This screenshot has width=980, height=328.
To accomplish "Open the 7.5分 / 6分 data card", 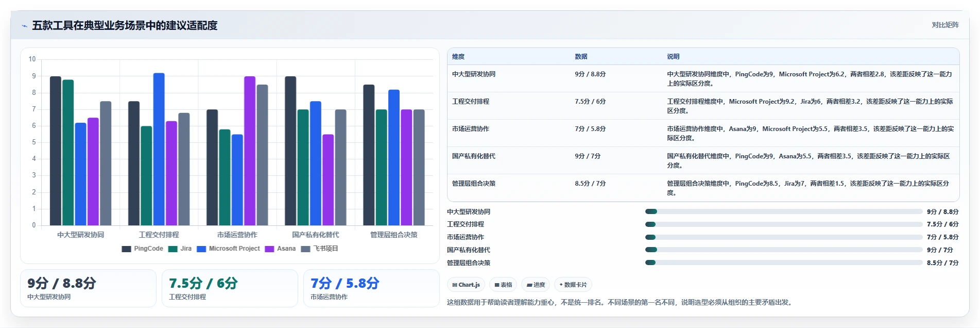I will (230, 288).
